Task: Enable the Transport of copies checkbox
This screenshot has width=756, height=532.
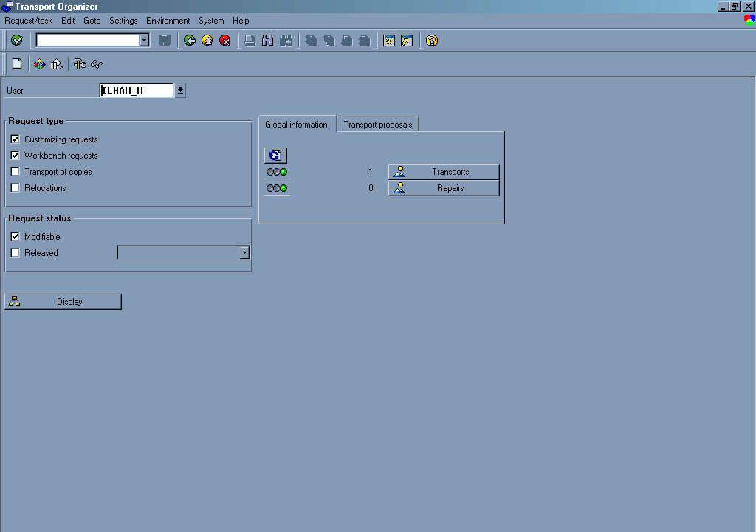Action: tap(16, 172)
